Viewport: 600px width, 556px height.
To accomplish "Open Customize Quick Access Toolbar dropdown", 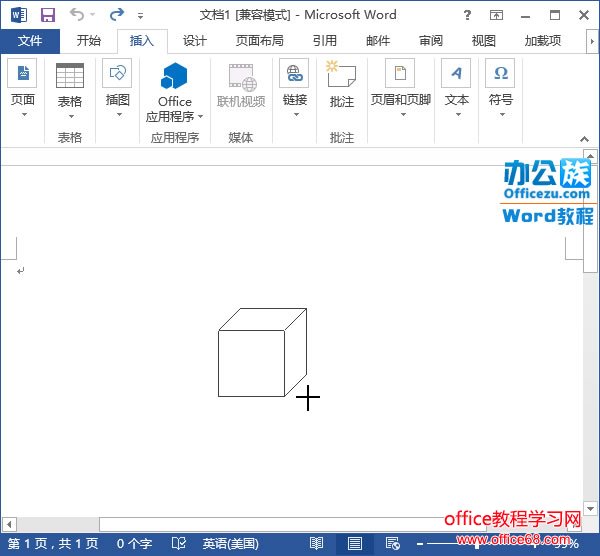I will [x=140, y=16].
